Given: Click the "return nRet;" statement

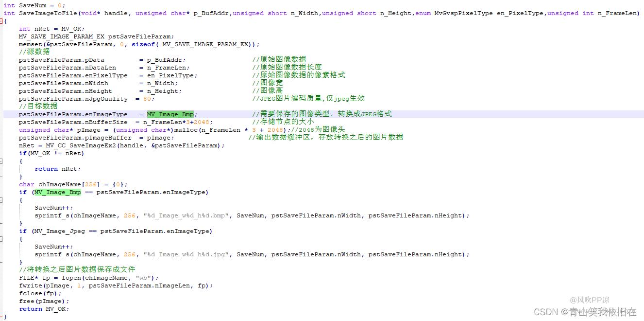Looking at the screenshot, I should (57, 169).
